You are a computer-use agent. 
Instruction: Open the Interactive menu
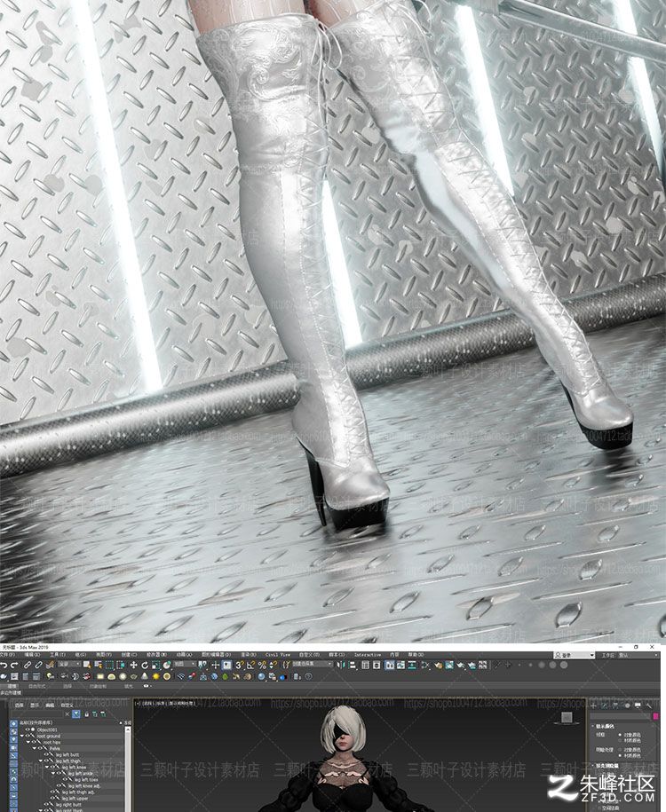coord(368,655)
